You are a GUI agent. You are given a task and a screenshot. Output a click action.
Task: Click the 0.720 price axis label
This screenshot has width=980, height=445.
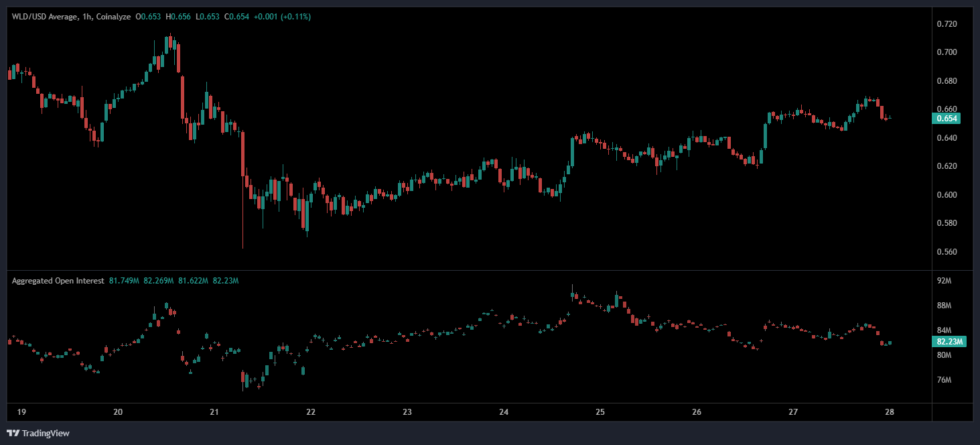[x=947, y=24]
